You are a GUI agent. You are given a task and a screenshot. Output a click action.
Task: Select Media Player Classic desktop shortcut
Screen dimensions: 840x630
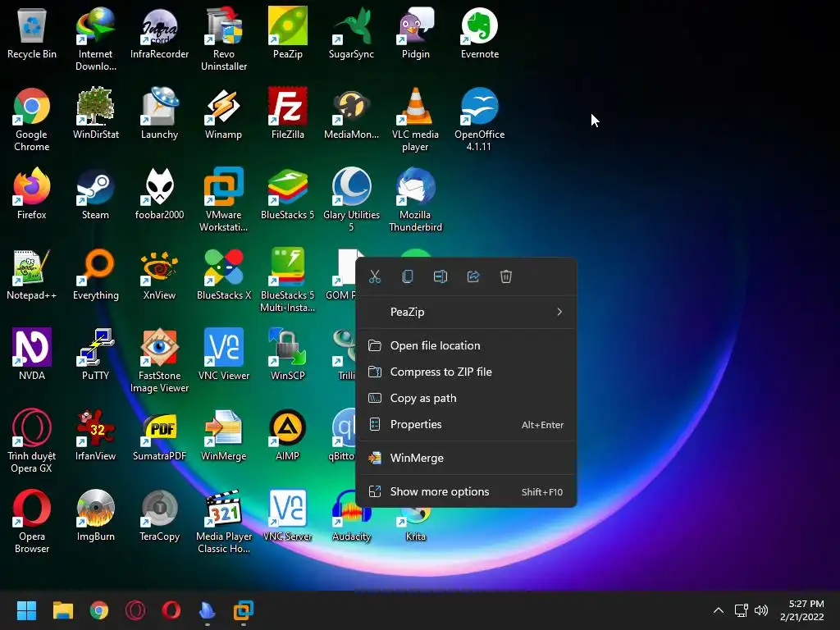(x=224, y=521)
